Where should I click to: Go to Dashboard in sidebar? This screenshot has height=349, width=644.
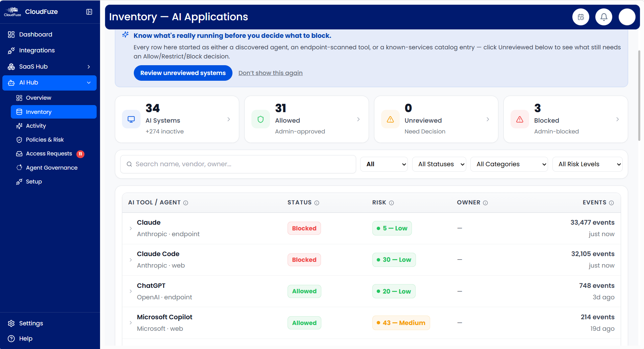pos(50,34)
